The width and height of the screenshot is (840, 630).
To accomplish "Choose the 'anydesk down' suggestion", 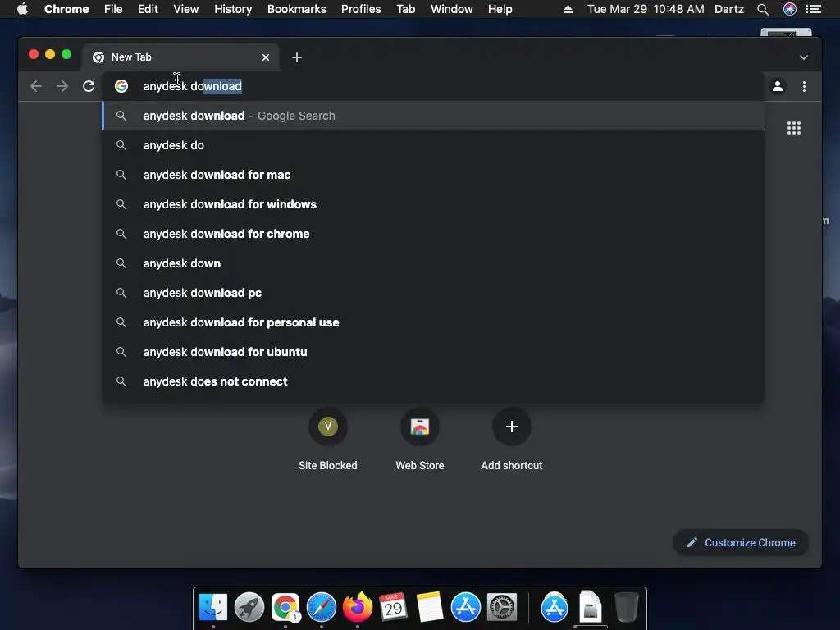I will coord(433,263).
